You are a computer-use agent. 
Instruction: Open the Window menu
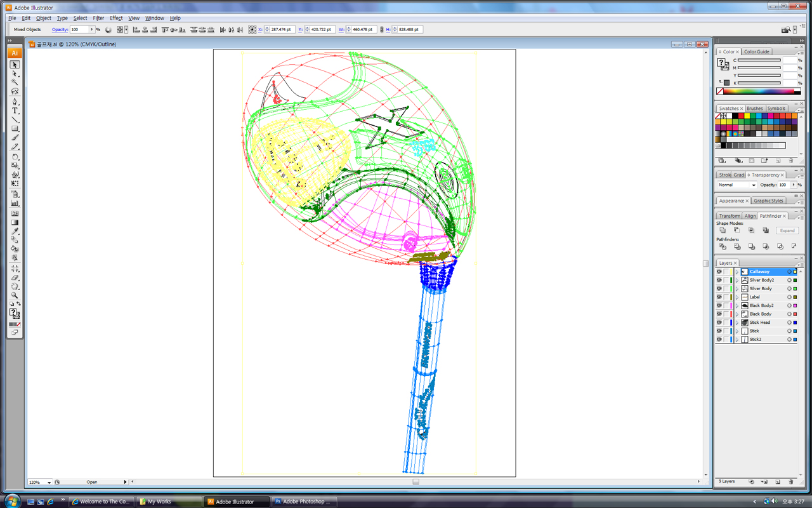(x=154, y=18)
